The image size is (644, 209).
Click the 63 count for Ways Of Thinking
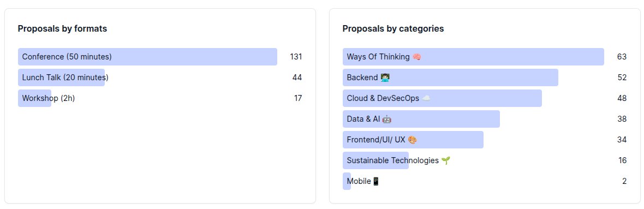click(x=622, y=57)
